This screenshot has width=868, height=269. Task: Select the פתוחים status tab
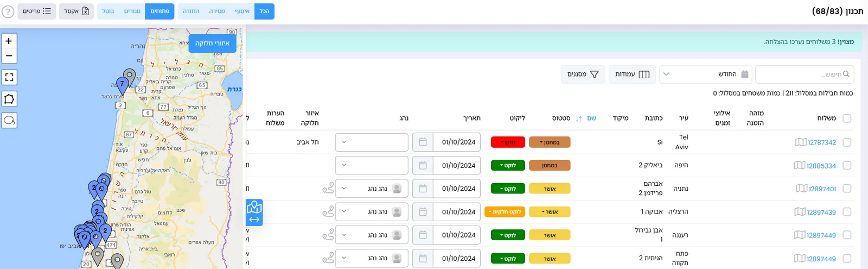click(159, 11)
